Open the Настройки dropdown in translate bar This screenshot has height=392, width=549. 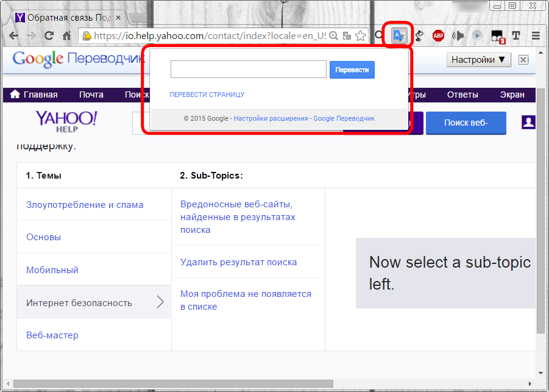click(479, 60)
